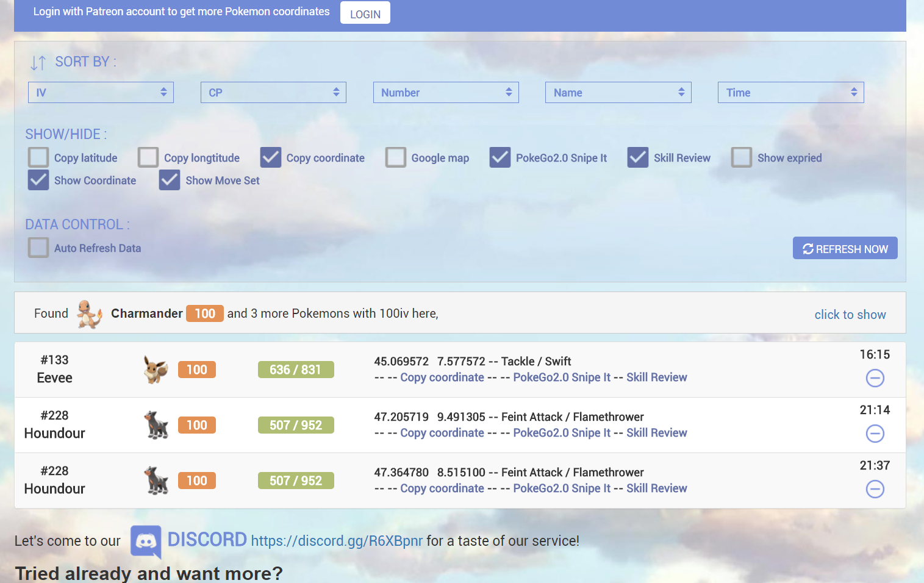Screen dimensions: 924x583
Task: Click Charmander 100 IV badge
Action: [205, 313]
